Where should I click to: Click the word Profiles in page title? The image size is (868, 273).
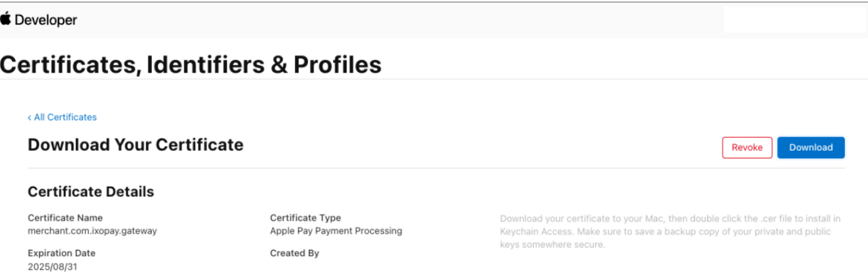coord(337,65)
